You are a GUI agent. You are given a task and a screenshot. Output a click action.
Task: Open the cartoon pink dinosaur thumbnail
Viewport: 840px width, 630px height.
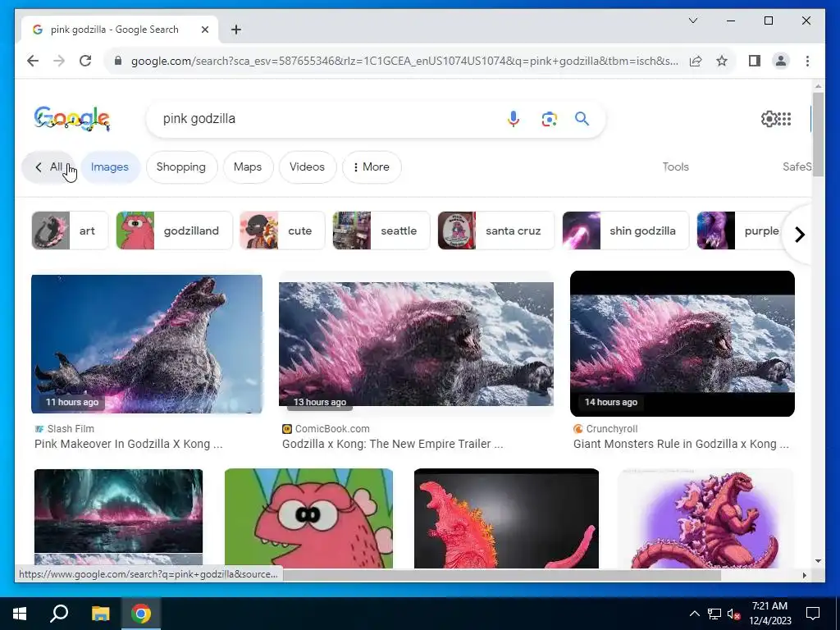pos(308,518)
